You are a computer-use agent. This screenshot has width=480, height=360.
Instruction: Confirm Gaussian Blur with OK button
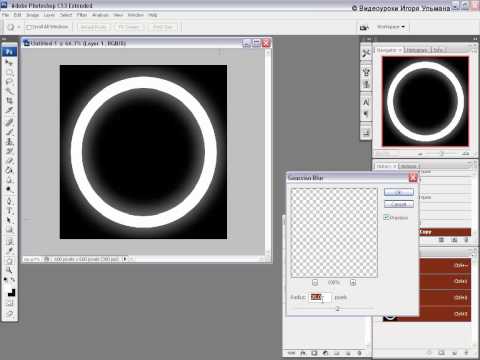point(399,192)
